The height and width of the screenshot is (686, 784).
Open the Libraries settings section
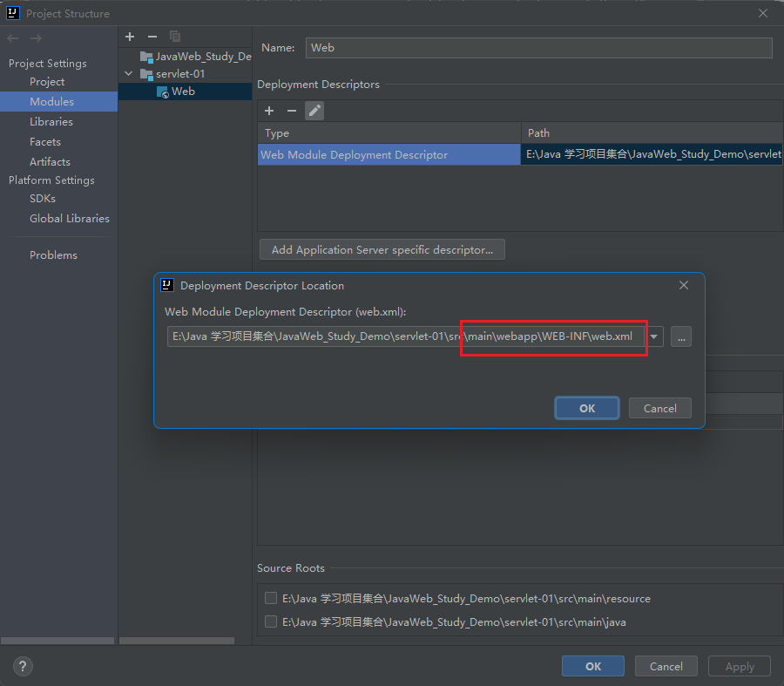(x=51, y=122)
